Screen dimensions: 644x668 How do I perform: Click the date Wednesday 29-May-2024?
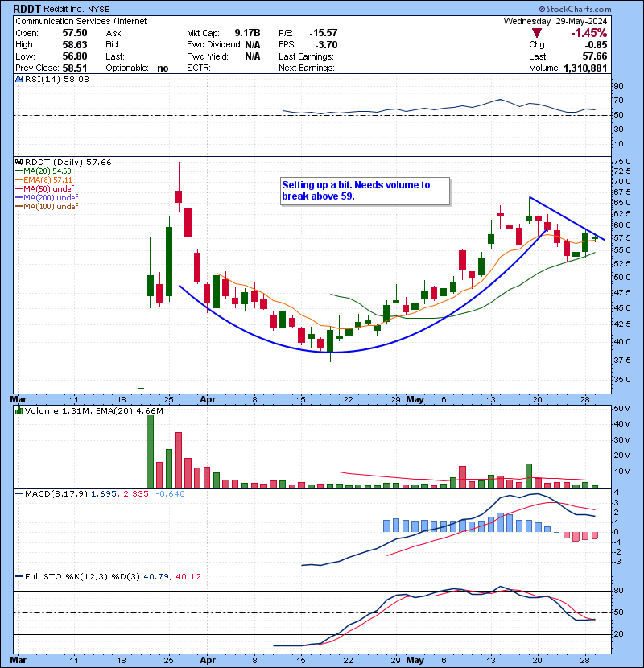[x=555, y=21]
